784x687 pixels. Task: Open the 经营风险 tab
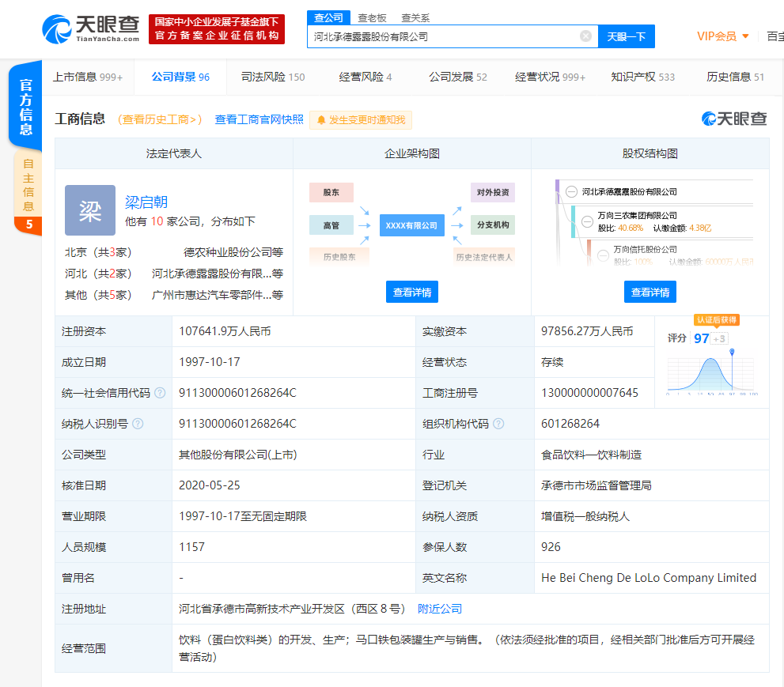point(365,77)
